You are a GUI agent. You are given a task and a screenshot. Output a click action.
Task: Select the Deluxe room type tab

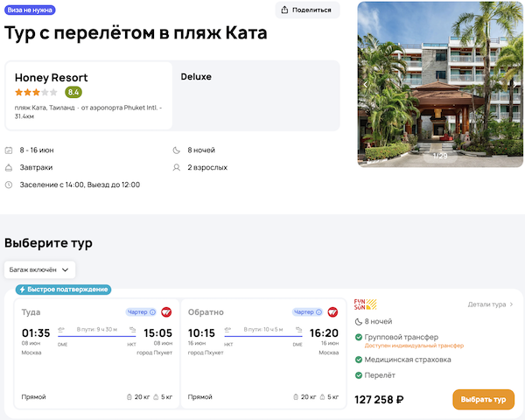[x=196, y=77]
